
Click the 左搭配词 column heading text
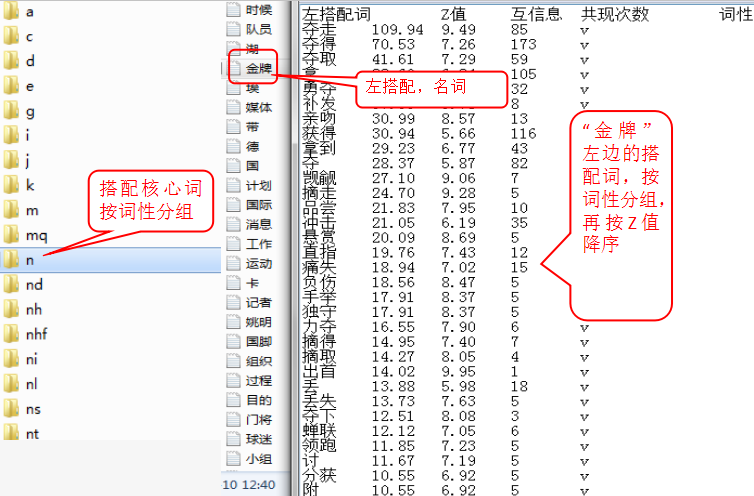(336, 14)
